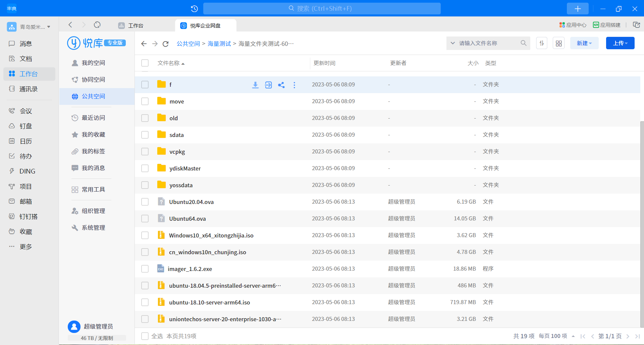The image size is (644, 345).
Task: Open the history clock icon in title bar
Action: (194, 9)
